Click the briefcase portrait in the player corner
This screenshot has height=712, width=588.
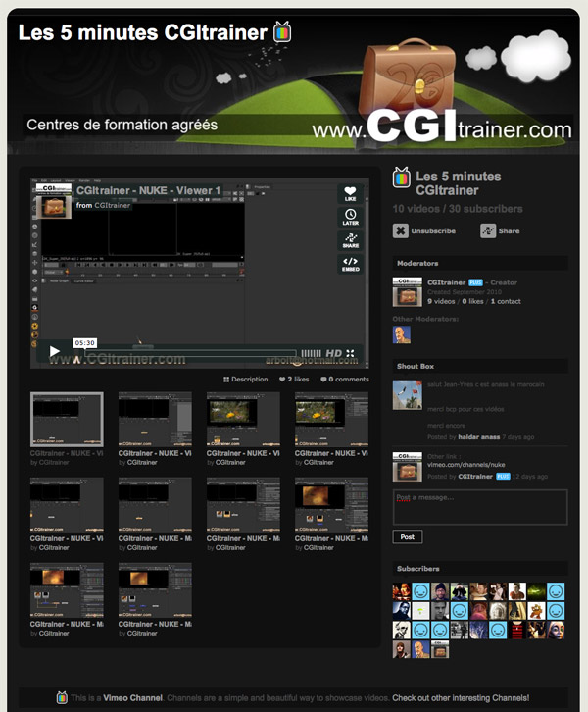pyautogui.click(x=54, y=202)
